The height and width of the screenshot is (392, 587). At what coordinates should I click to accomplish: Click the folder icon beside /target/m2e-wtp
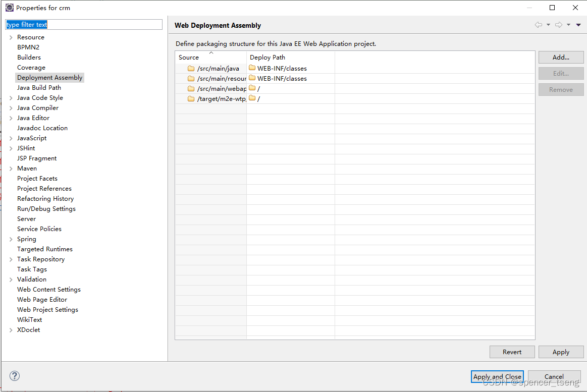tap(191, 98)
